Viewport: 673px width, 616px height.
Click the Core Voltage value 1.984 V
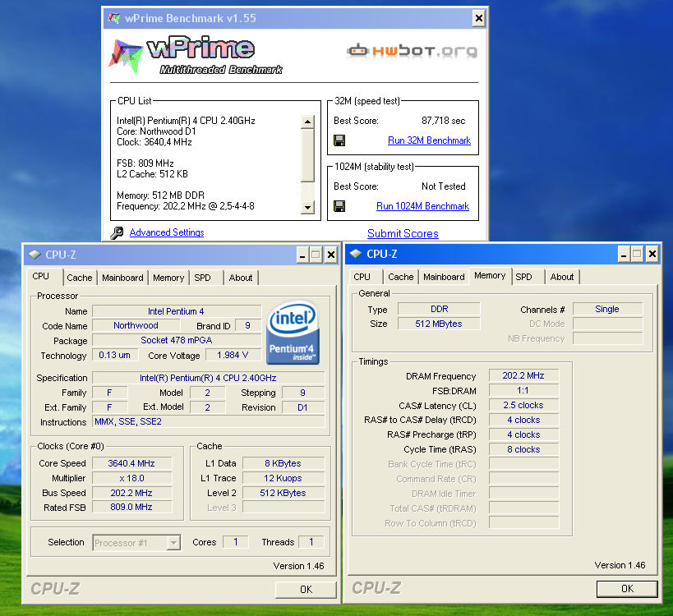point(233,355)
